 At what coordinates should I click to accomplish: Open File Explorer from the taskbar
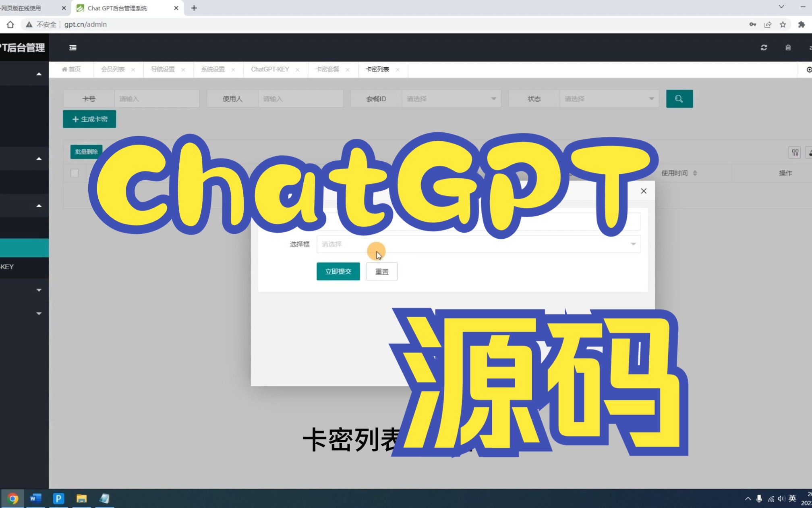[x=81, y=499]
